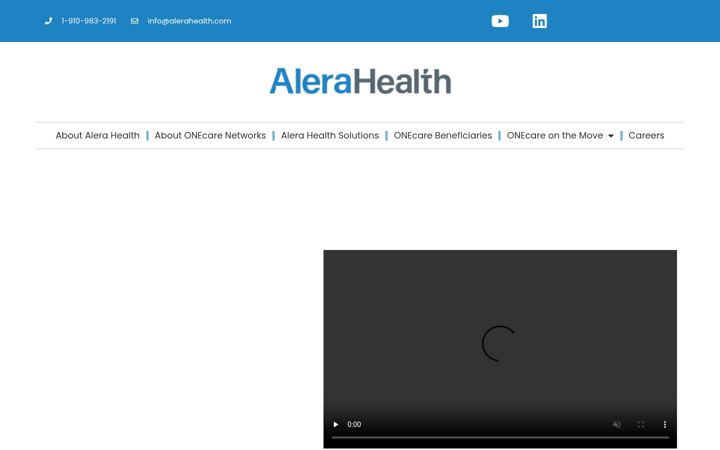The height and width of the screenshot is (450, 720).
Task: Click the 0:00 video time display
Action: click(x=354, y=424)
